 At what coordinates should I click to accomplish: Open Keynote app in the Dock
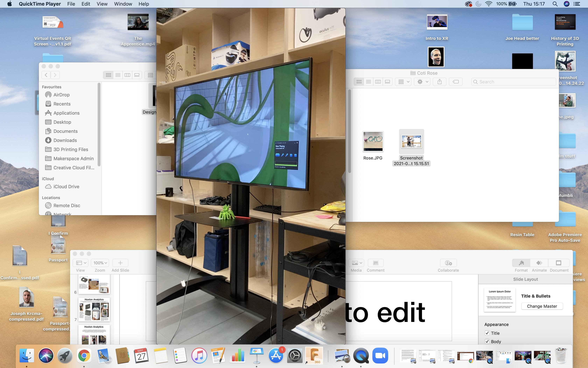[256, 356]
